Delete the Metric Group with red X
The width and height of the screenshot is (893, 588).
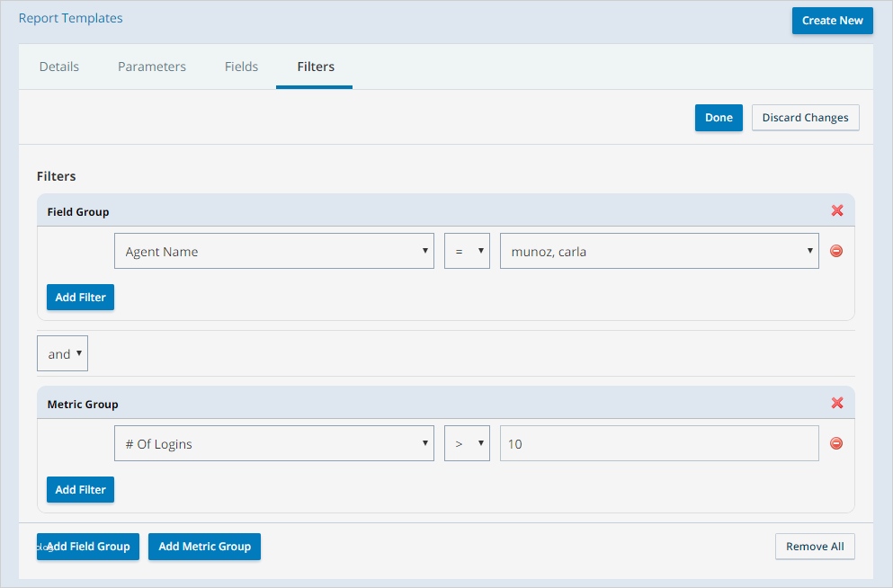(837, 403)
